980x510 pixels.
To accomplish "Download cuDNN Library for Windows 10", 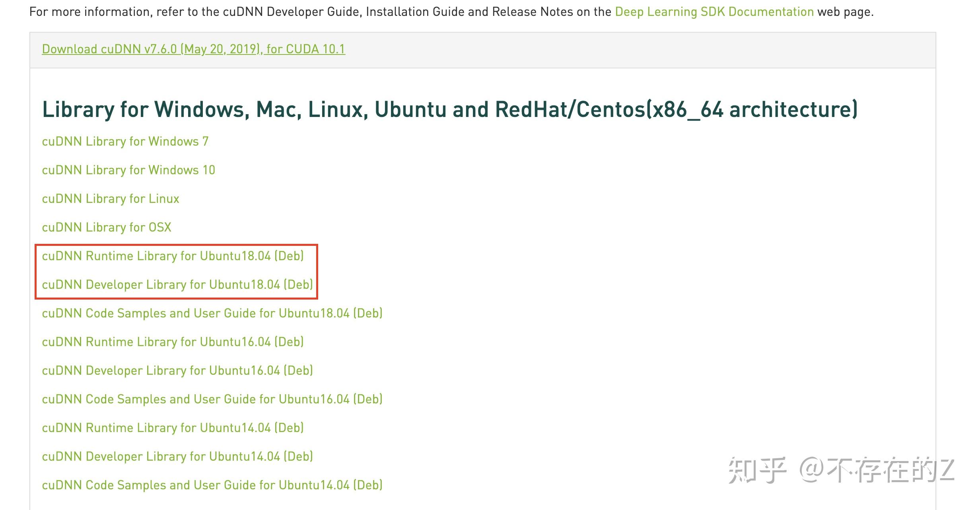I will click(x=128, y=170).
